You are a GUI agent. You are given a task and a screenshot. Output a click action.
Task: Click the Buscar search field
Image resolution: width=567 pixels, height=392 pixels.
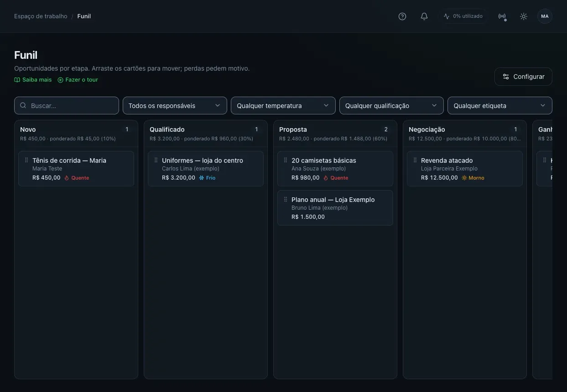[67, 106]
